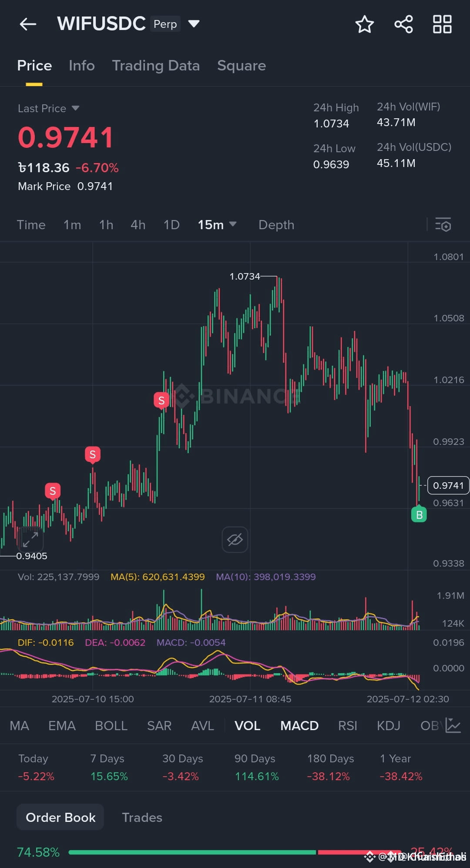Open the grid layout menu icon
The width and height of the screenshot is (470, 868).
pos(442,24)
